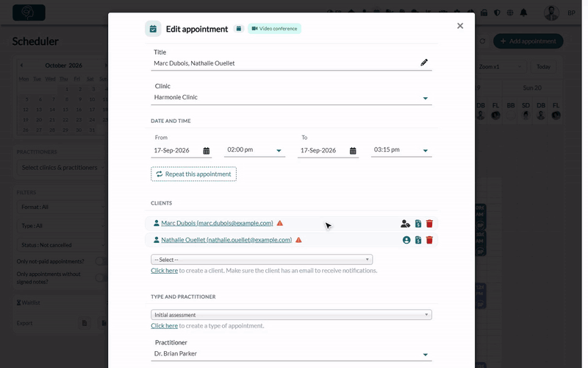
Task: Click the Sun 20 column header
Action: pyautogui.click(x=532, y=88)
